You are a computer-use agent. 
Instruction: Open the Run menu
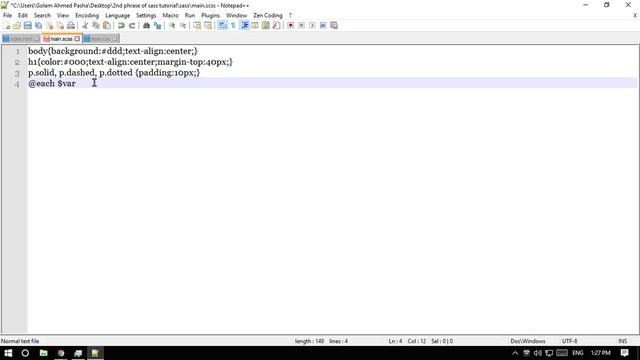(190, 15)
